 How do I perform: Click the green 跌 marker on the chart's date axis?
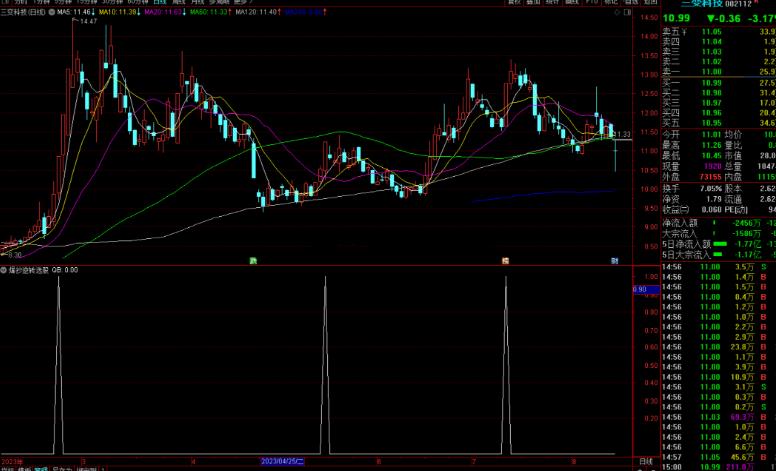pyautogui.click(x=253, y=260)
